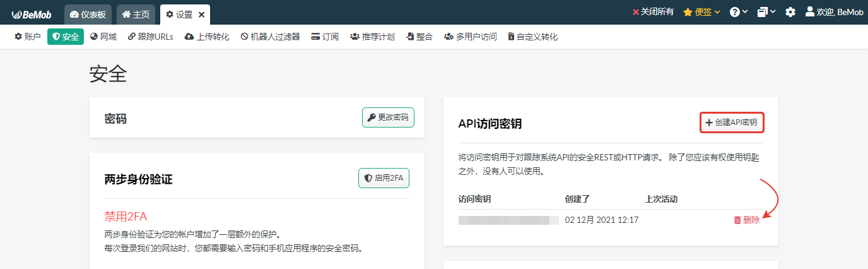Image resolution: width=868 pixels, height=269 pixels.
Task: Open the 跟踪URLs section
Action: tap(151, 37)
